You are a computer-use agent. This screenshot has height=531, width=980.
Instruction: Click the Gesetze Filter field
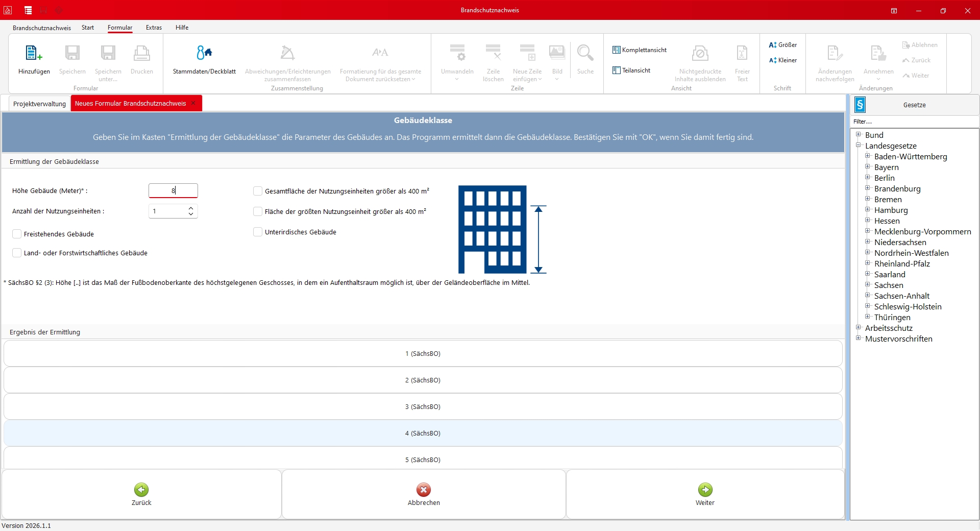(x=914, y=122)
